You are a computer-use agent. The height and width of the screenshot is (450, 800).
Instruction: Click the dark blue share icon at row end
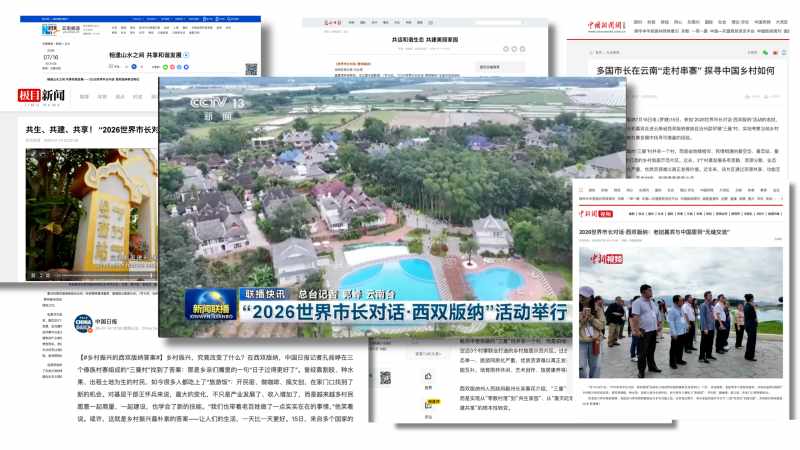(x=186, y=67)
